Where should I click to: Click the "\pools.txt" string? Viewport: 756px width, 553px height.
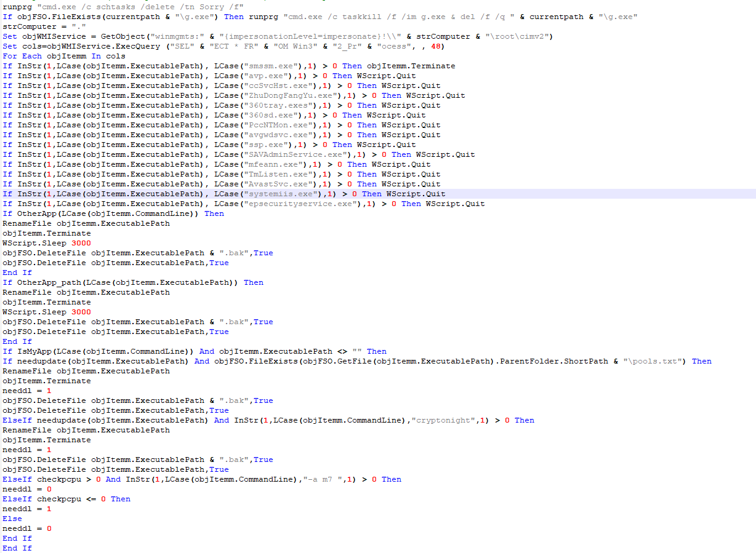[655, 361]
